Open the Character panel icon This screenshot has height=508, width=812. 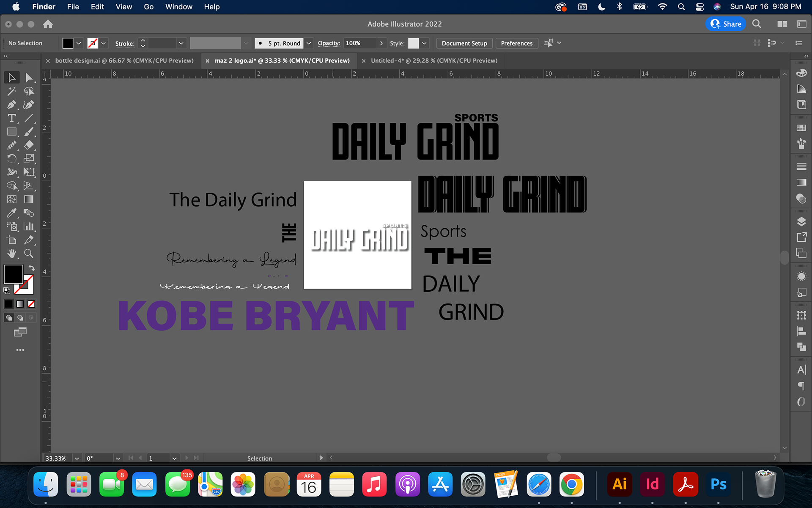tap(801, 370)
